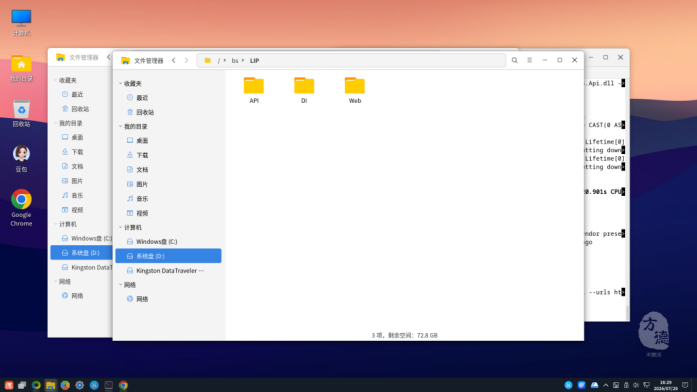697x392 pixels.
Task: Select 文档 in back file manager sidebar
Action: (x=81, y=167)
